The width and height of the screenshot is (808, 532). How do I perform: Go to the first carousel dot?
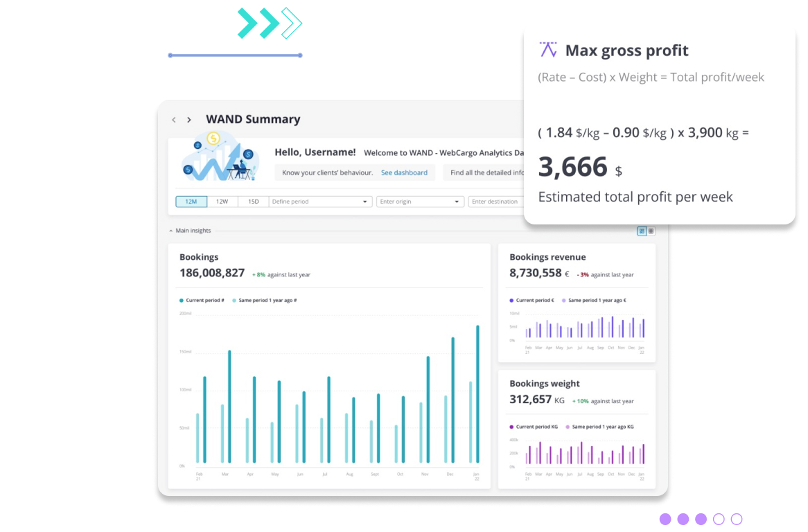tap(665, 519)
